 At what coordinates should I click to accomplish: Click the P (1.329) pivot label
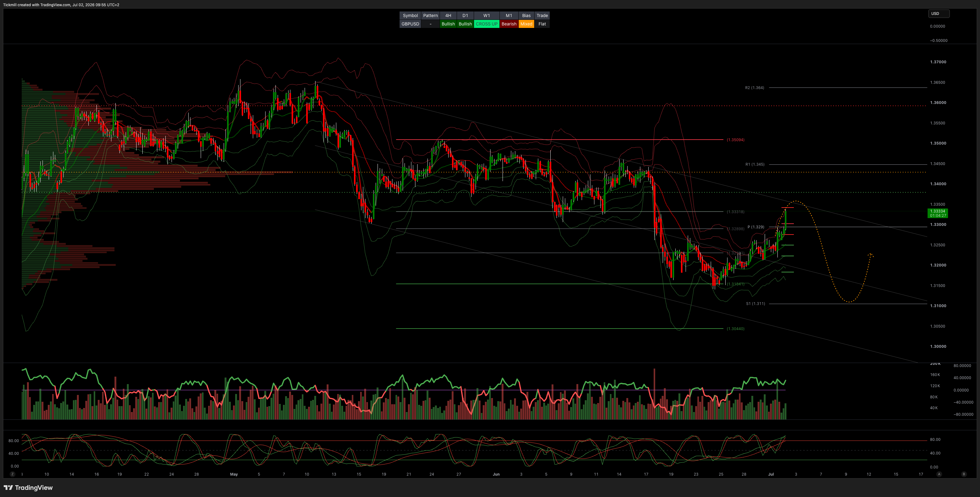coord(755,227)
